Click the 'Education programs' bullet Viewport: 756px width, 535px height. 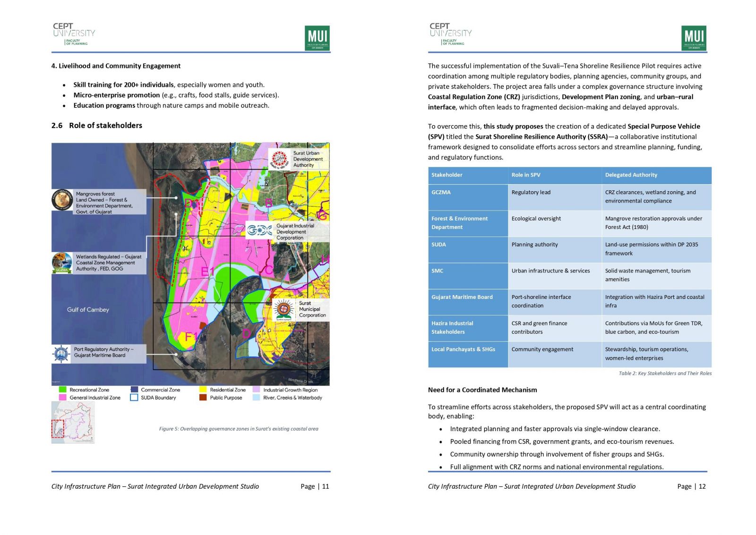tap(171, 106)
